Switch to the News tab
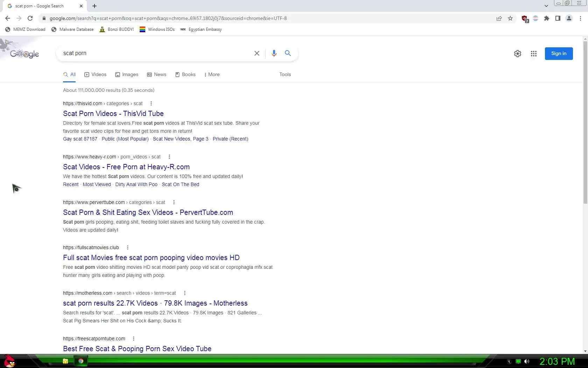The height and width of the screenshot is (368, 588). tap(156, 74)
